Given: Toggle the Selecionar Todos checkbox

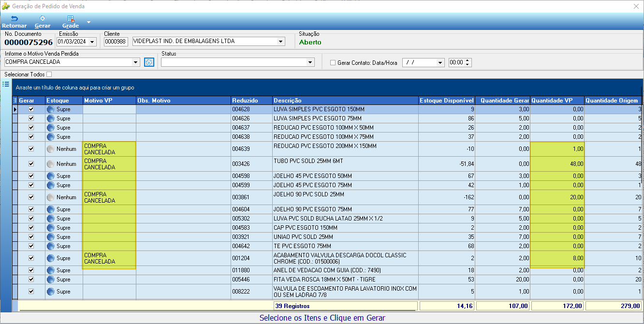Looking at the screenshot, I should (x=49, y=74).
